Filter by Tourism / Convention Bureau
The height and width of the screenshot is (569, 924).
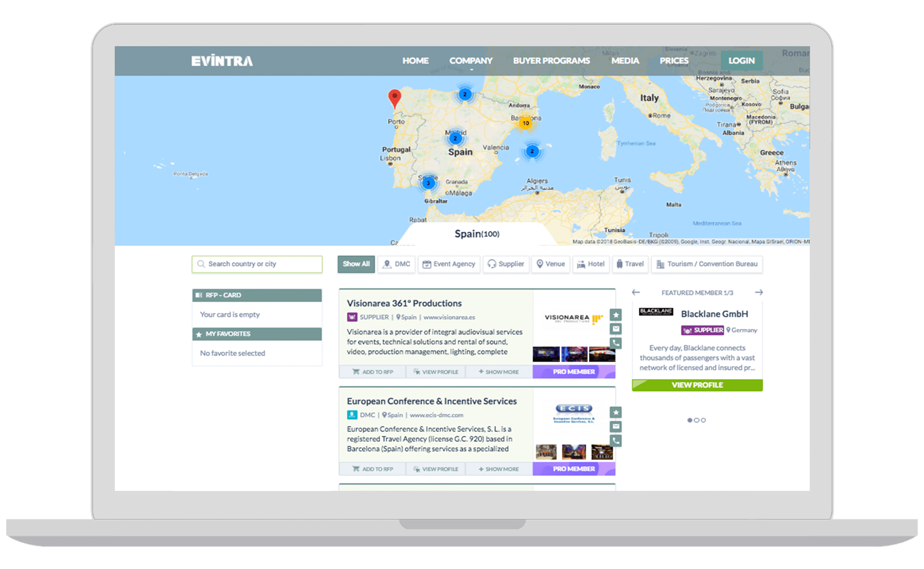click(x=707, y=264)
